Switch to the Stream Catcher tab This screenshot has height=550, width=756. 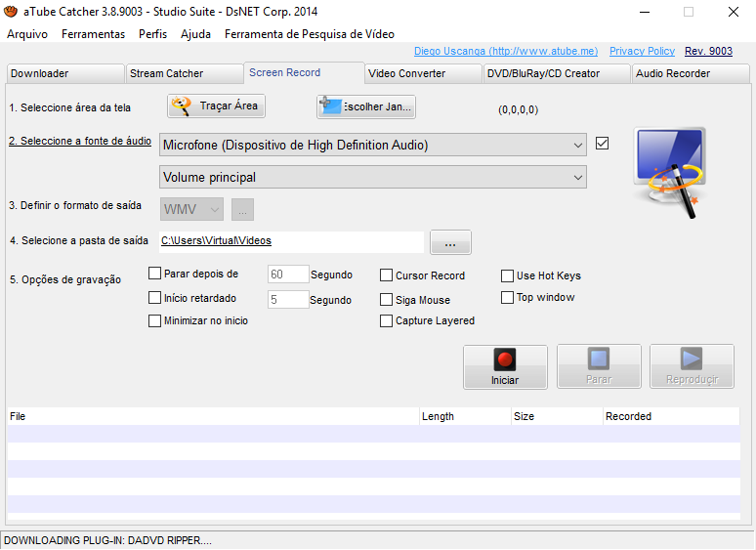[x=185, y=73]
